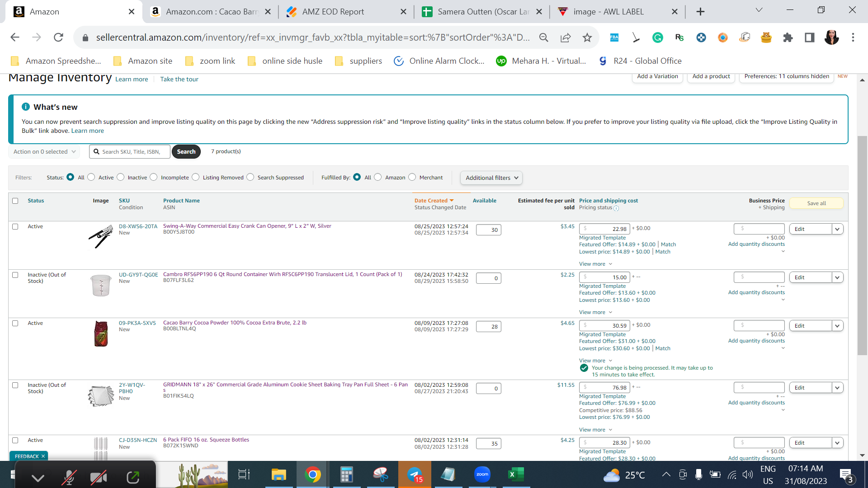Check the Cambro Round Container row checkbox
This screenshot has width=868, height=488.
pos(15,275)
